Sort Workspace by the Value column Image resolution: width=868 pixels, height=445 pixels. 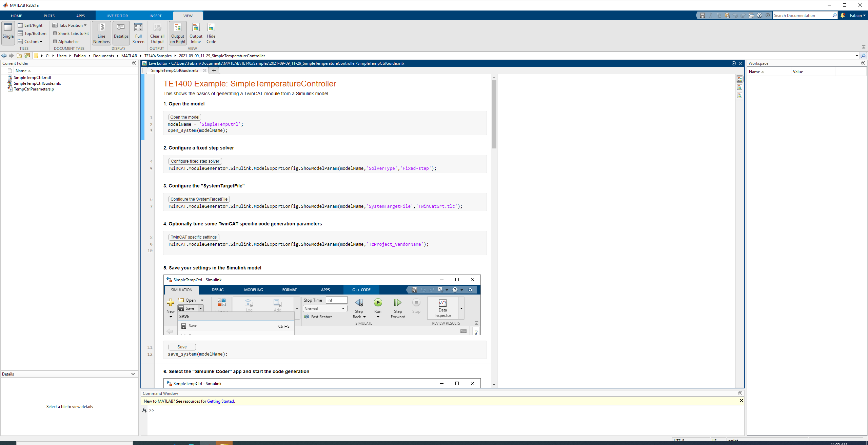(x=812, y=72)
